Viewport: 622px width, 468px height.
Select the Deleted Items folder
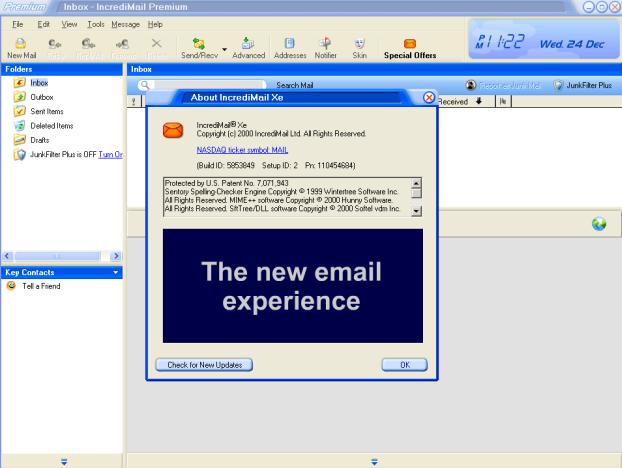click(52, 126)
